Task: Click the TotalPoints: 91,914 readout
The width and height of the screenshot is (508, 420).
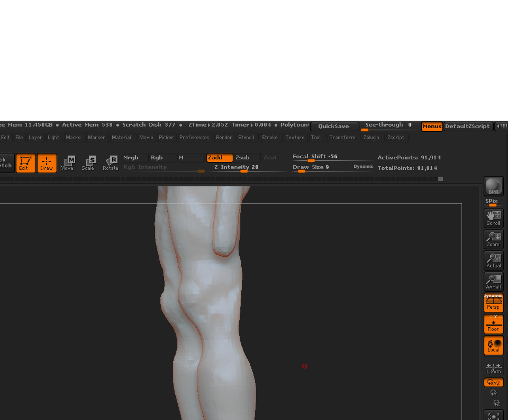Action: coord(407,168)
